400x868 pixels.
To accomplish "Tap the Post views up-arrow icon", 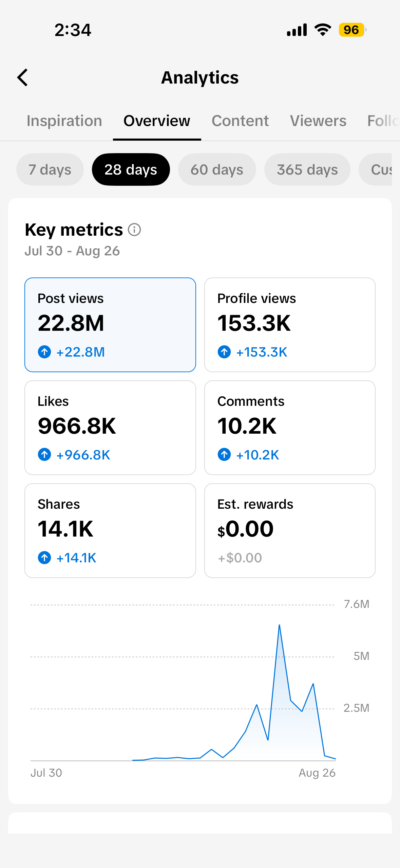I will coord(44,352).
